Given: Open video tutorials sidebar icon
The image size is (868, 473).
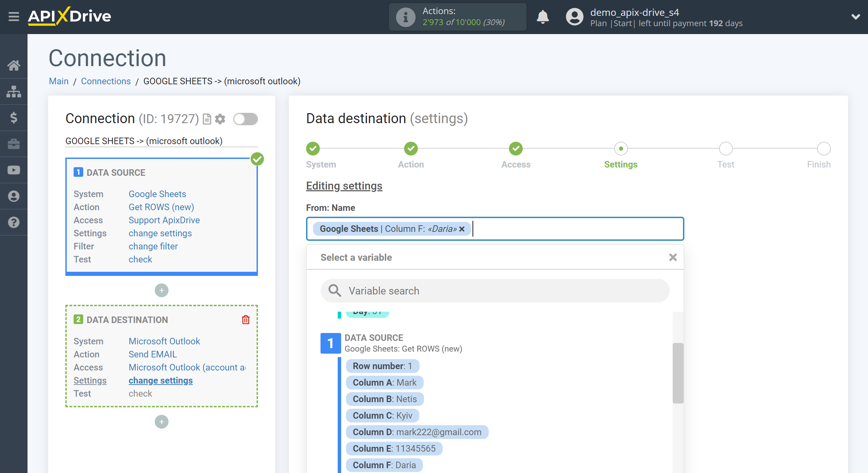Looking at the screenshot, I should (14, 170).
